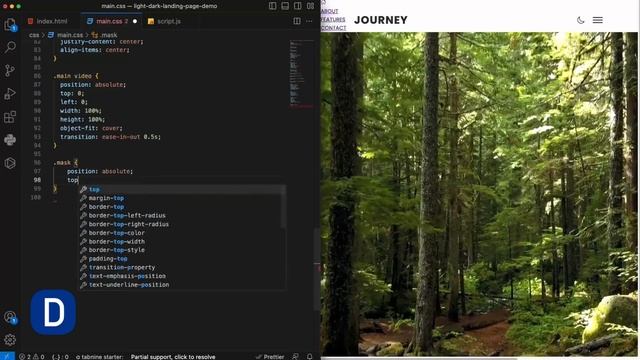This screenshot has width=640, height=360.
Task: Toggle bottom panel layout icon
Action: click(285, 6)
